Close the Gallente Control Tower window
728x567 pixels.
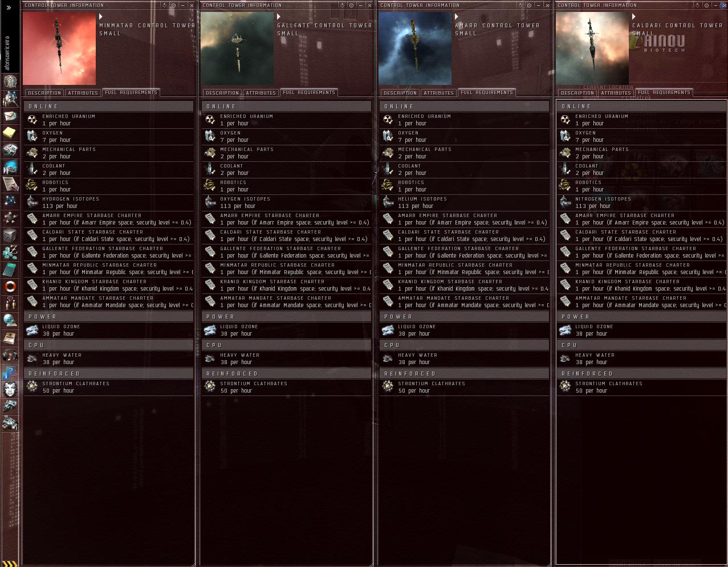coord(369,5)
